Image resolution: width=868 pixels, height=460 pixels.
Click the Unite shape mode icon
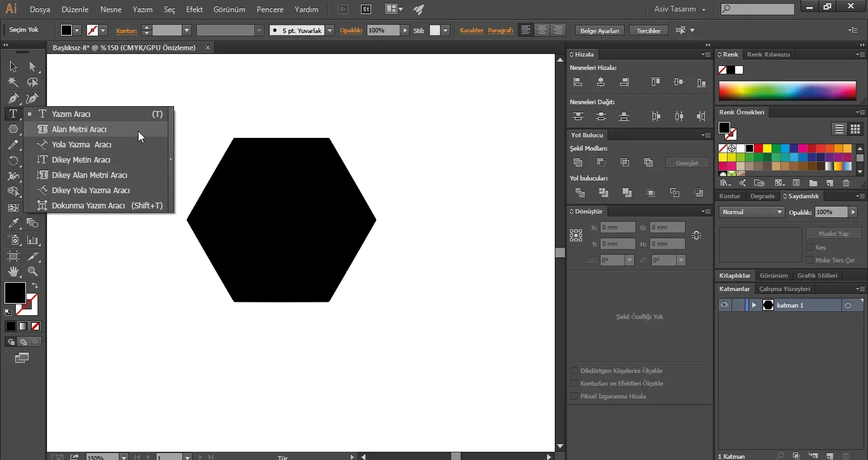578,163
